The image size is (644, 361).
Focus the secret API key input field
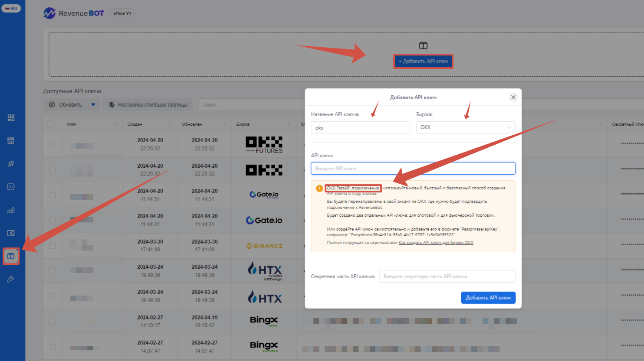(447, 276)
